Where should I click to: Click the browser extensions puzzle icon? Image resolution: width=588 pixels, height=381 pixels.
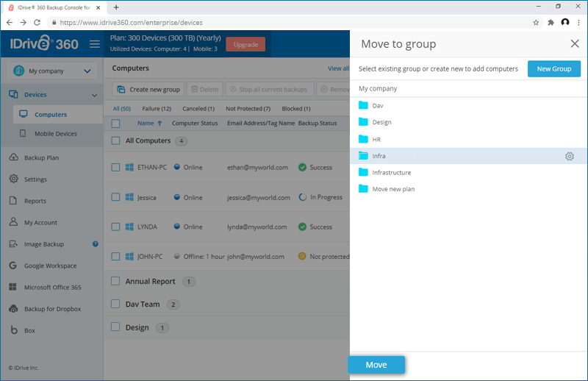[551, 23]
